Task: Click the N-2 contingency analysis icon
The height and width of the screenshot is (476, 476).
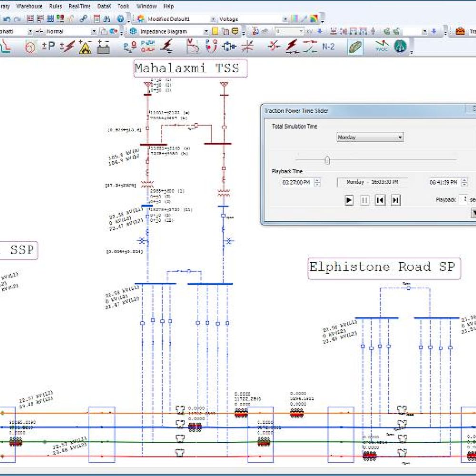Action: click(x=328, y=47)
